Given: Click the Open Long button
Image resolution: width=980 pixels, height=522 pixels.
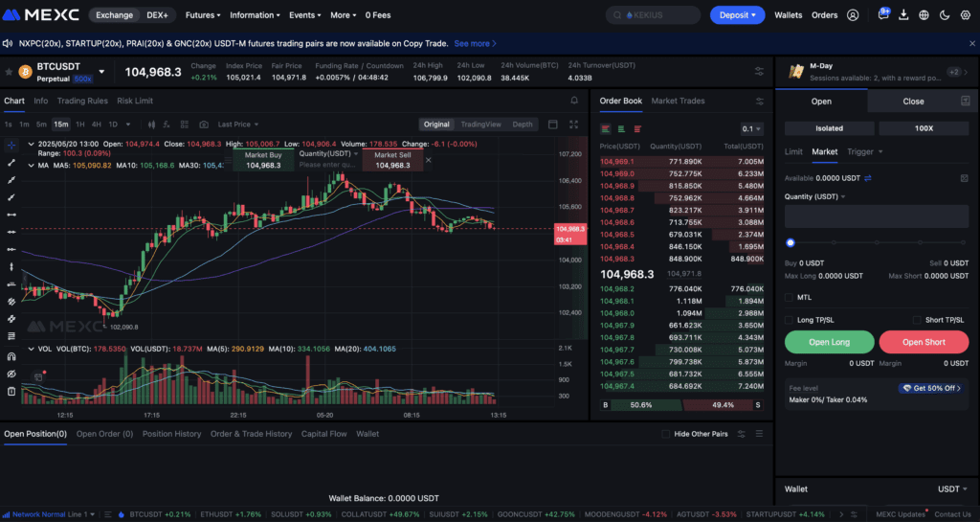Looking at the screenshot, I should point(830,342).
